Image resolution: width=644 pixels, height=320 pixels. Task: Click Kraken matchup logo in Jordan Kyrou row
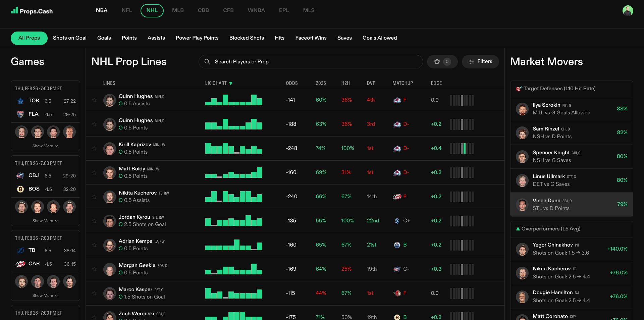(397, 221)
